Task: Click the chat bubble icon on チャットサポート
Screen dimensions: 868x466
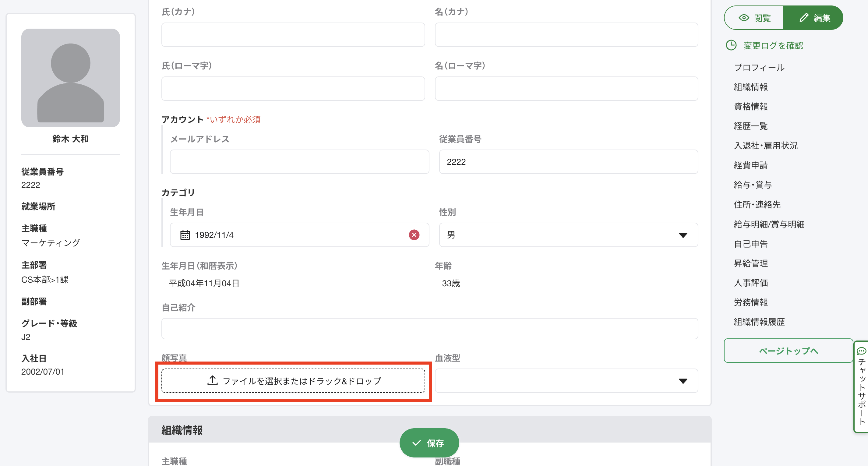Action: pyautogui.click(x=861, y=351)
